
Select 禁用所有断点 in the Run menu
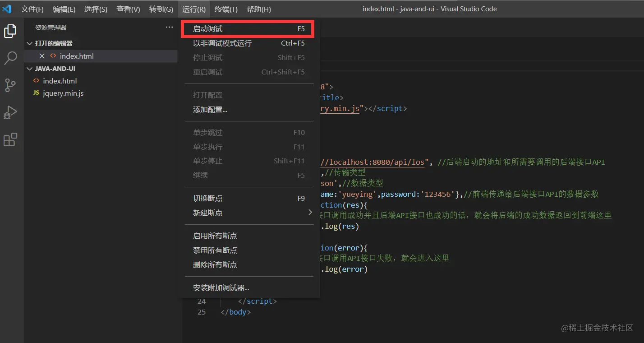pyautogui.click(x=249, y=250)
